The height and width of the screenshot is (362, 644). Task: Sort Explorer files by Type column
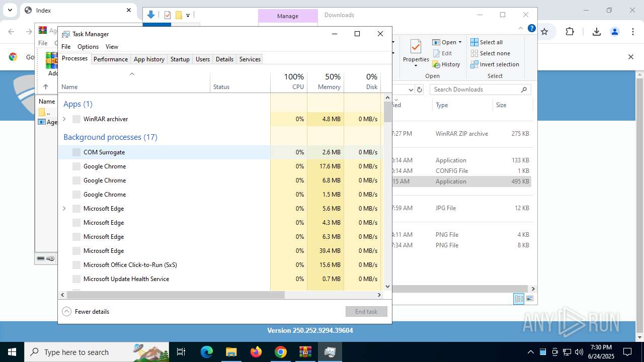pyautogui.click(x=462, y=105)
